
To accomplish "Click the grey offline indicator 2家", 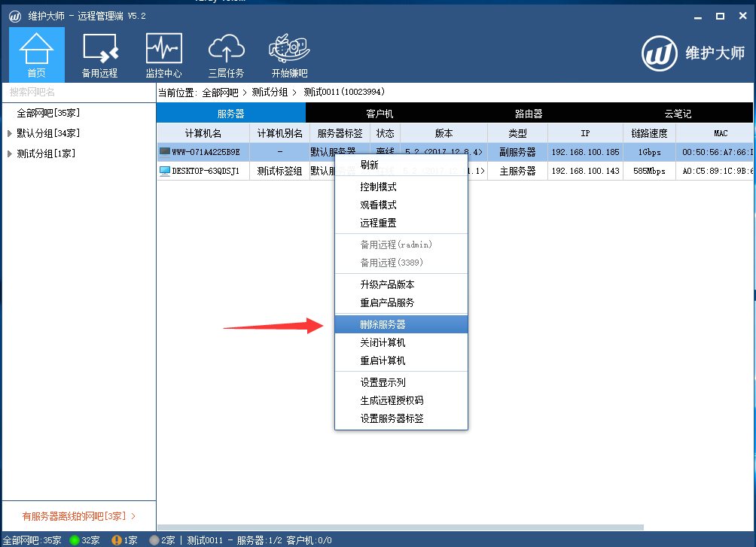I will tap(162, 540).
